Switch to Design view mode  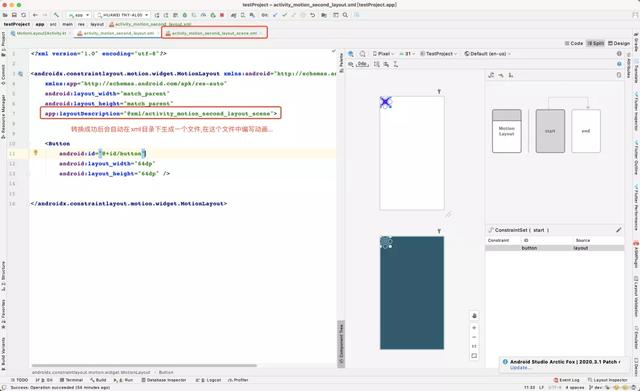619,43
